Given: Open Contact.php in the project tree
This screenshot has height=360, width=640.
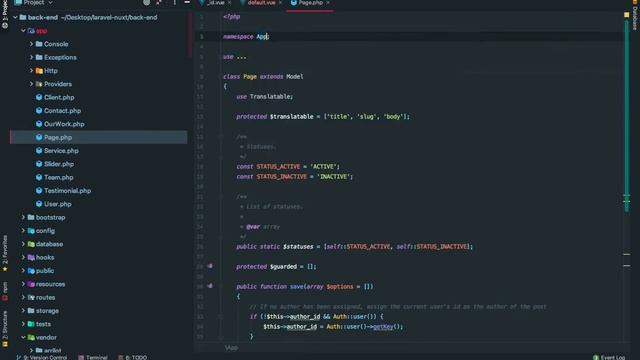Looking at the screenshot, I should 62,111.
